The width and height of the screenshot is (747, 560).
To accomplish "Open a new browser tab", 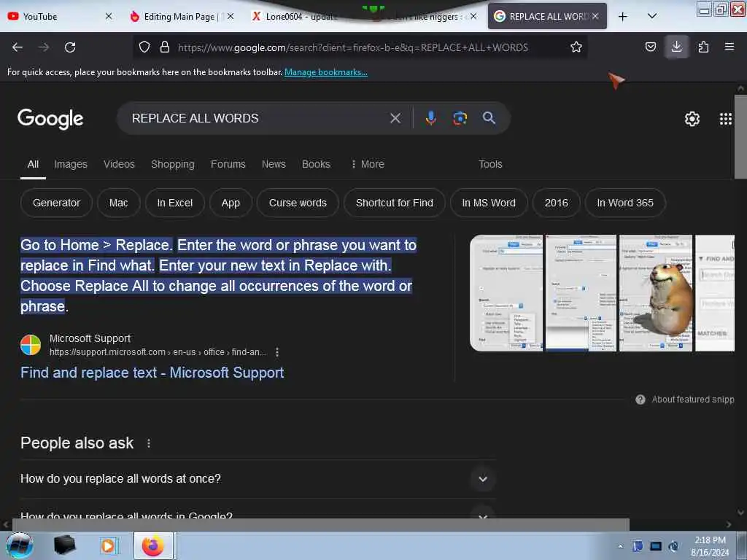I will pos(623,17).
